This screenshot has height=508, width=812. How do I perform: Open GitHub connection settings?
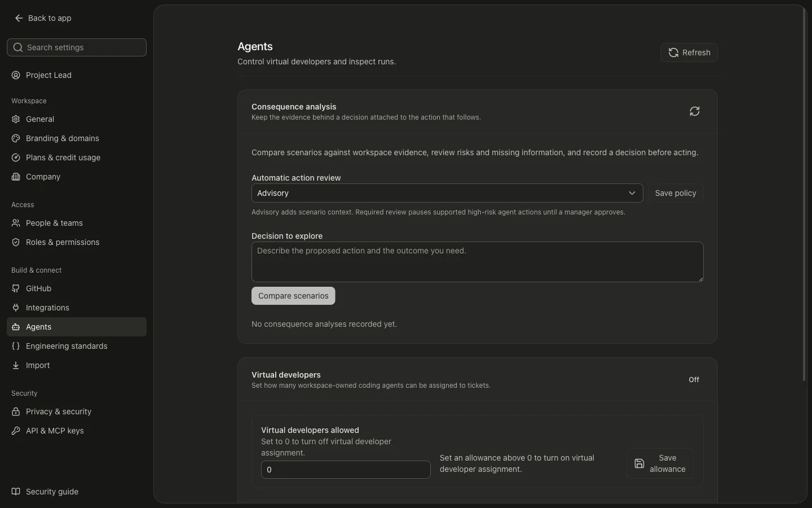click(77, 288)
